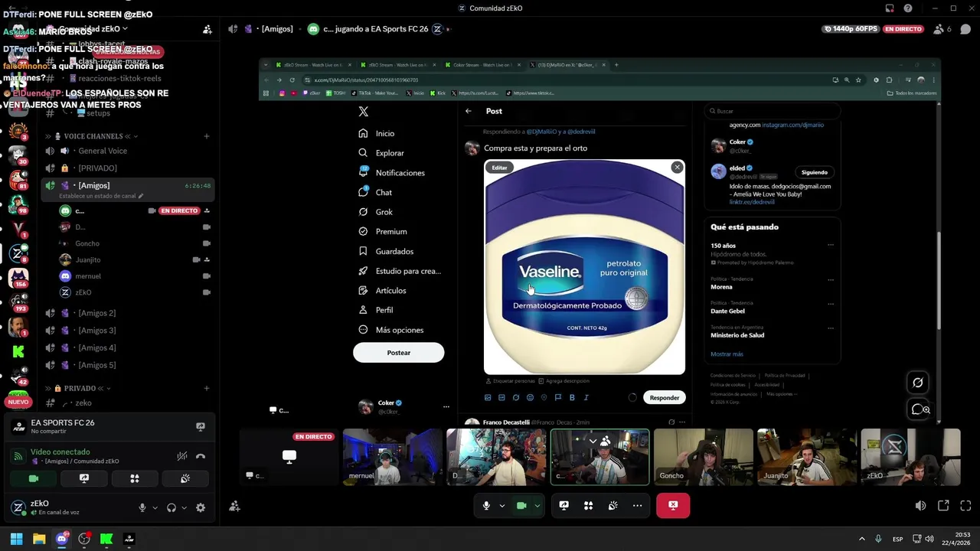Viewport: 980px width, 551px height.
Task: Join the [Amigos 2] voice channel
Action: coord(129,313)
